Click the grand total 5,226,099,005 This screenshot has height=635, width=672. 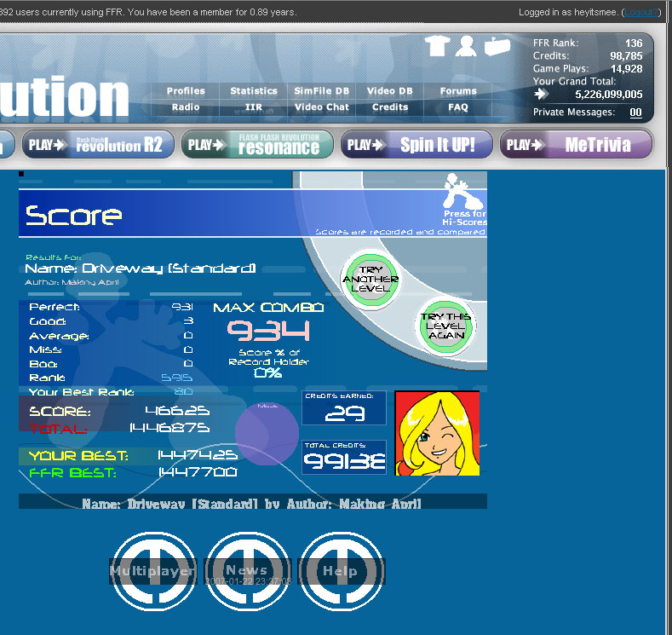[x=609, y=95]
